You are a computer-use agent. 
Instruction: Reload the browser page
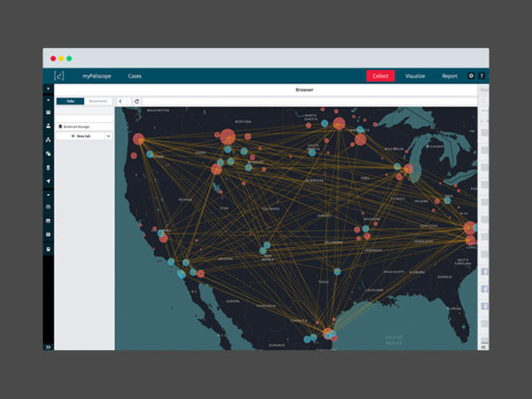tap(137, 101)
